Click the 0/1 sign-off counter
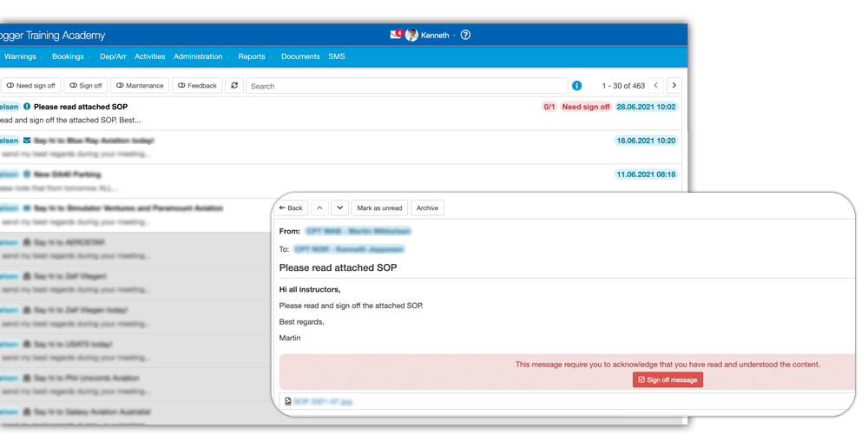This screenshot has height=448, width=868. click(x=549, y=107)
